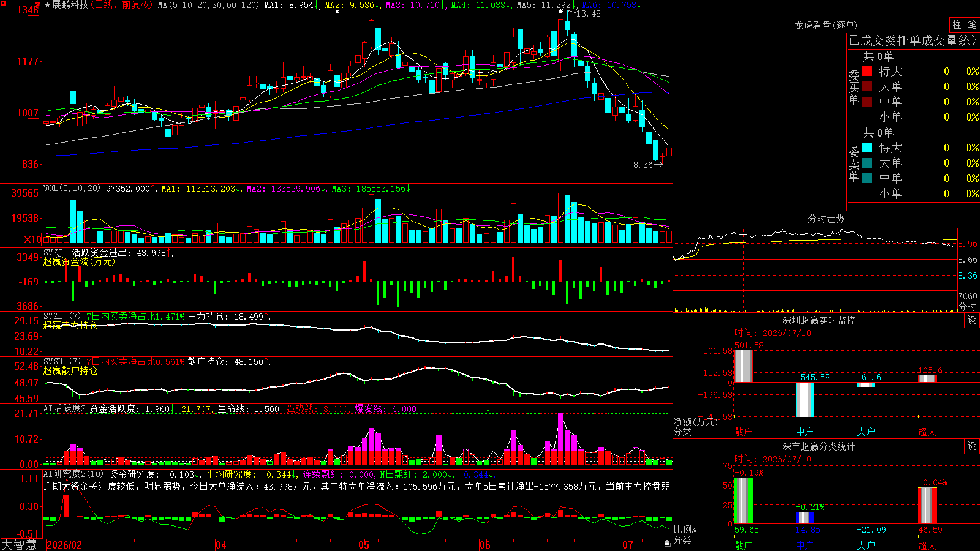
Task: Click the 深市超赢分类统计 panel title
Action: pyautogui.click(x=819, y=446)
